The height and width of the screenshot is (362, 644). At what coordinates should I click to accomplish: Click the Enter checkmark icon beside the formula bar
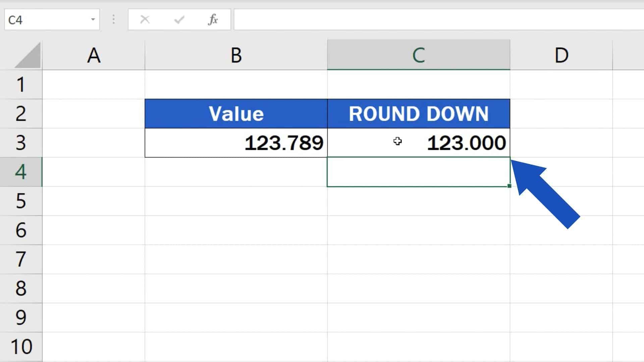[x=179, y=19]
